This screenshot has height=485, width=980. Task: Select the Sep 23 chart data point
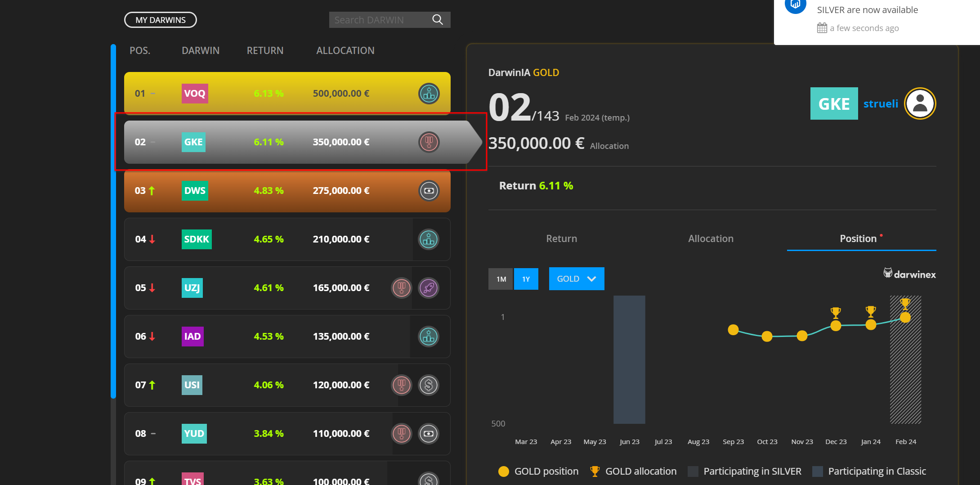coord(734,330)
